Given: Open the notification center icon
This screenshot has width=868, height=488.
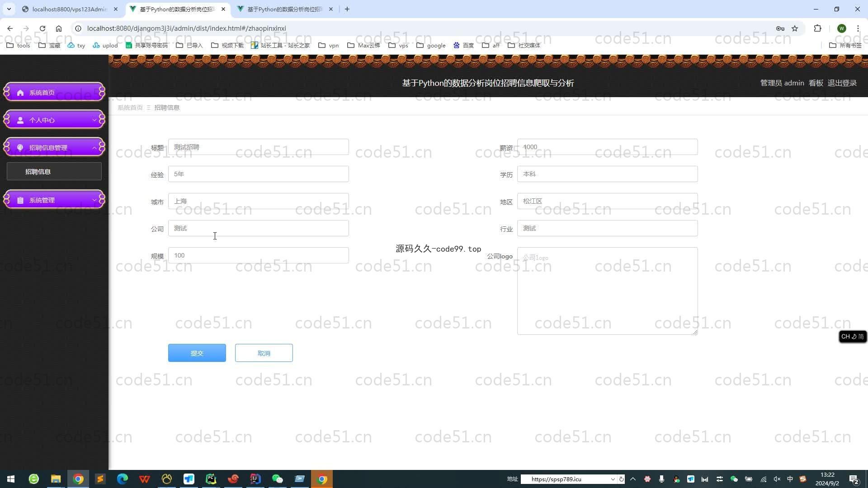Looking at the screenshot, I should 854,479.
